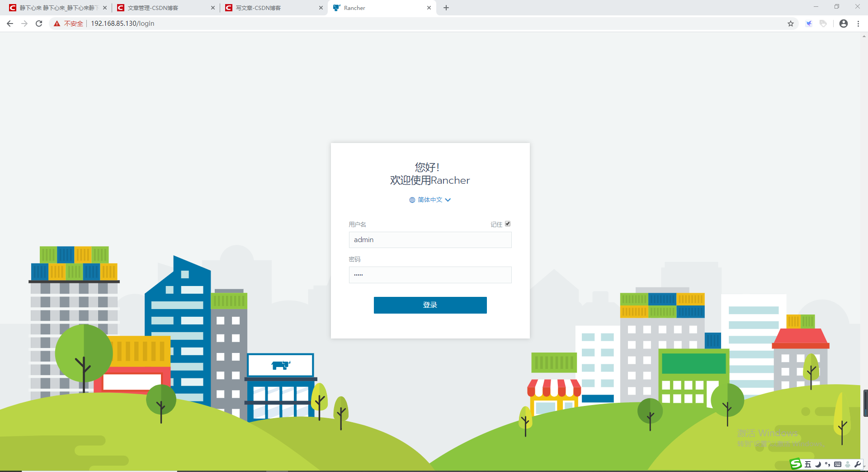Toggle the 五 Wubi input mode
868x472 pixels.
click(x=808, y=464)
